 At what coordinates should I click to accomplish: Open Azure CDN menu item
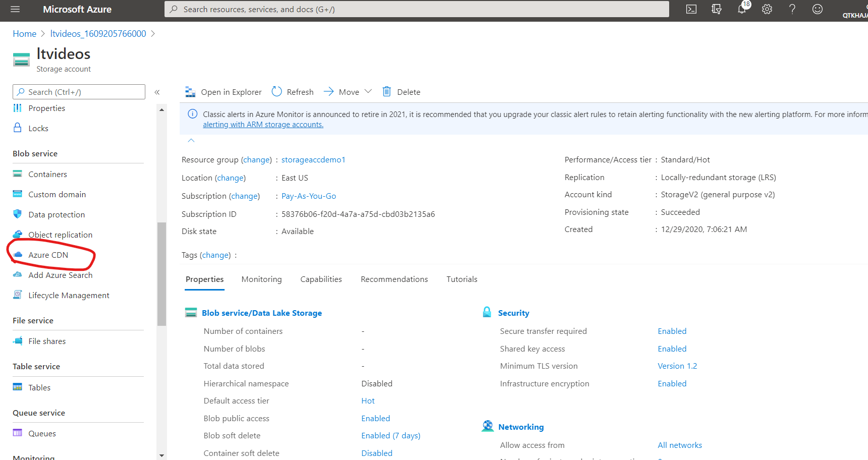click(x=48, y=255)
